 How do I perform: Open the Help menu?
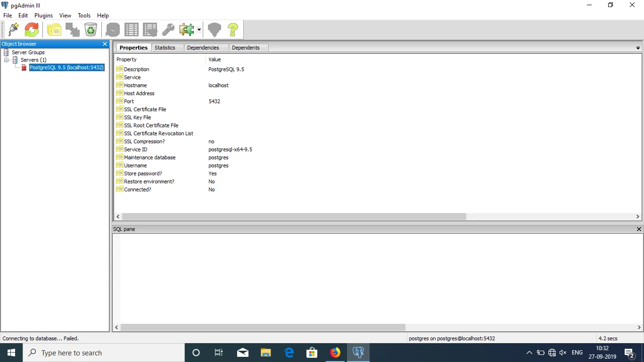[x=103, y=16]
